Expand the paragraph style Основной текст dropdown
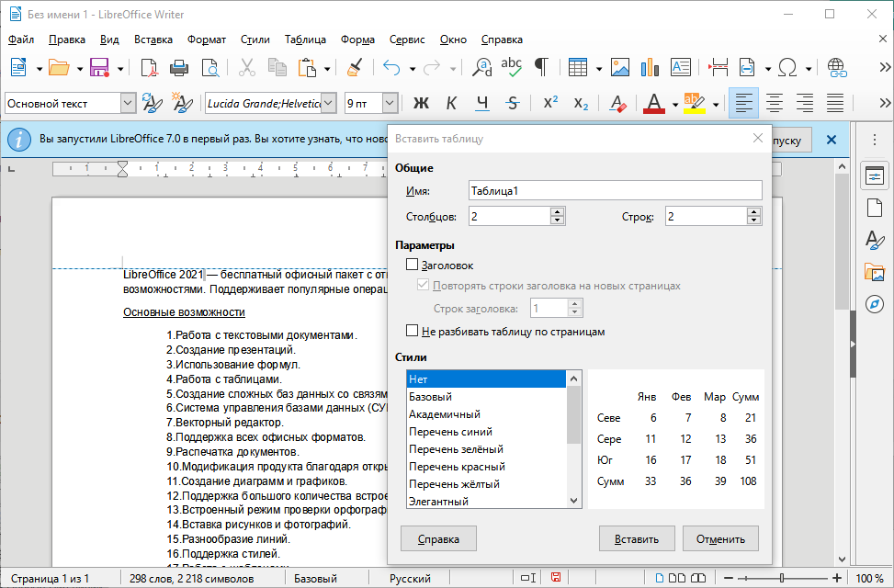 [x=127, y=103]
